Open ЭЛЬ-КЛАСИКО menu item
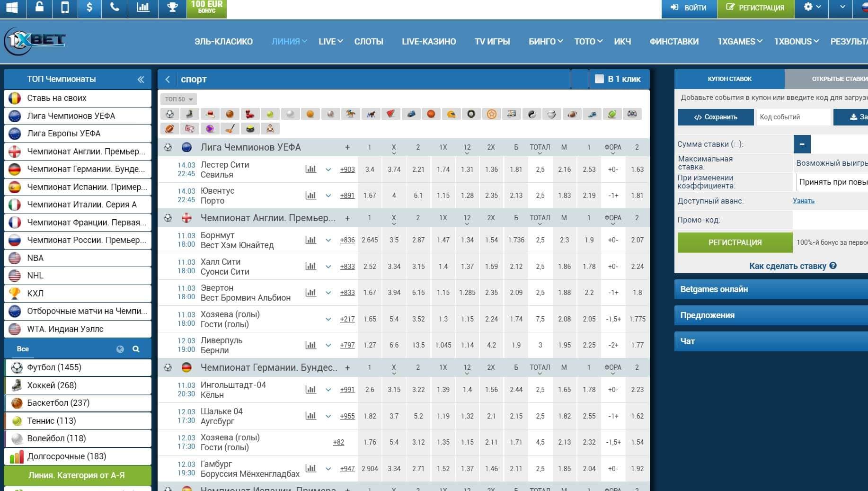The width and height of the screenshot is (868, 491). 223,42
